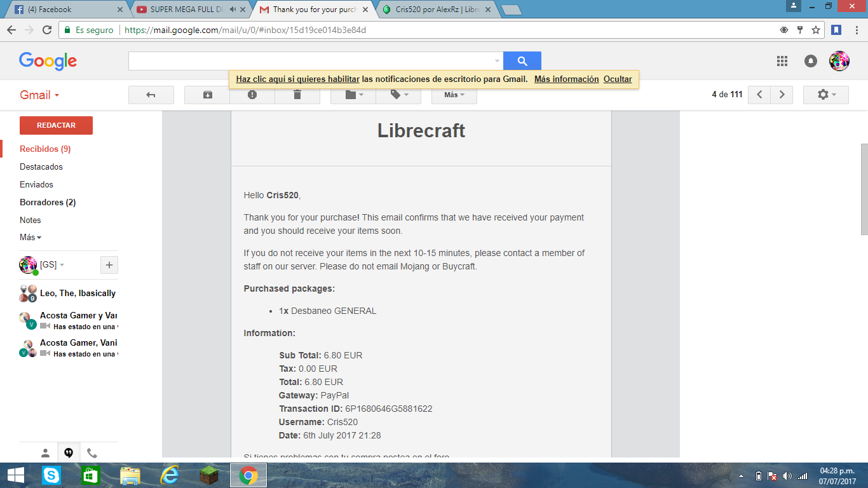This screenshot has height=488, width=868.
Task: Report spam using the exclamation icon
Action: pyautogui.click(x=252, y=95)
